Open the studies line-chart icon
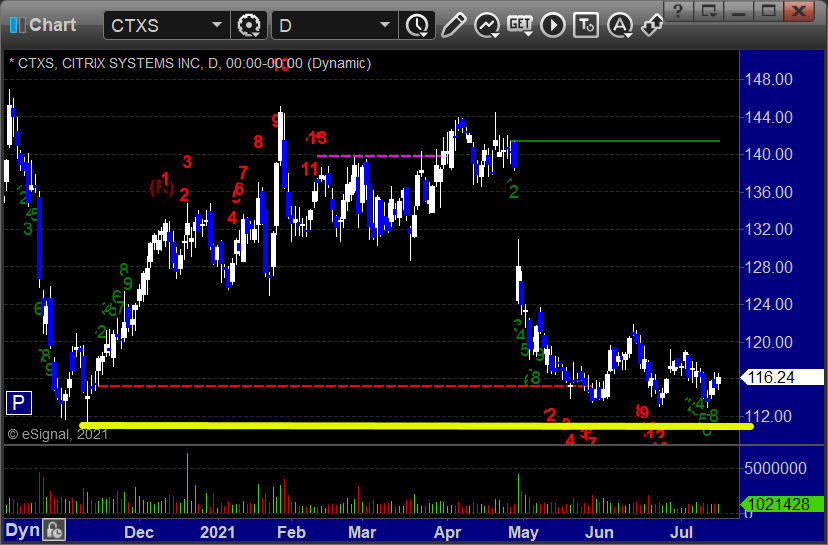 (486, 25)
